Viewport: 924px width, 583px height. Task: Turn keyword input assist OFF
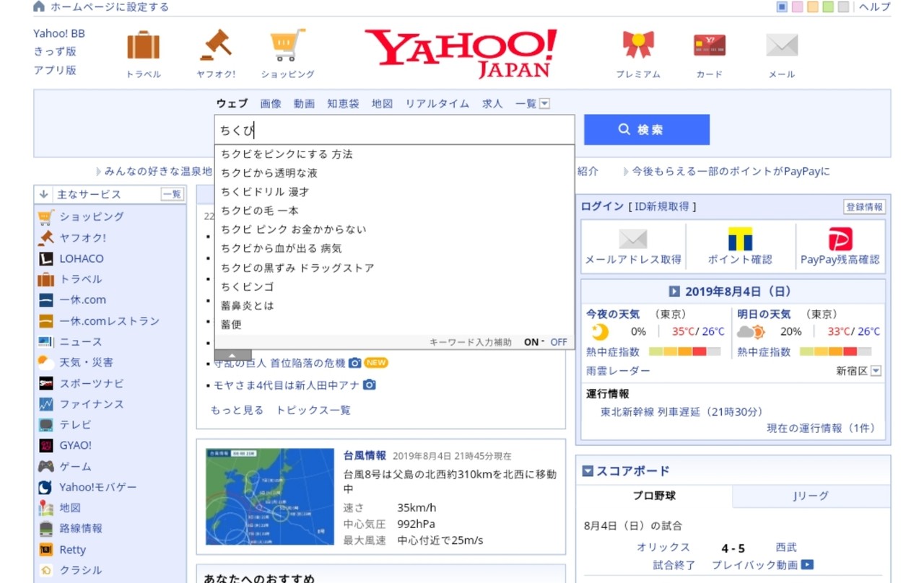pyautogui.click(x=559, y=342)
